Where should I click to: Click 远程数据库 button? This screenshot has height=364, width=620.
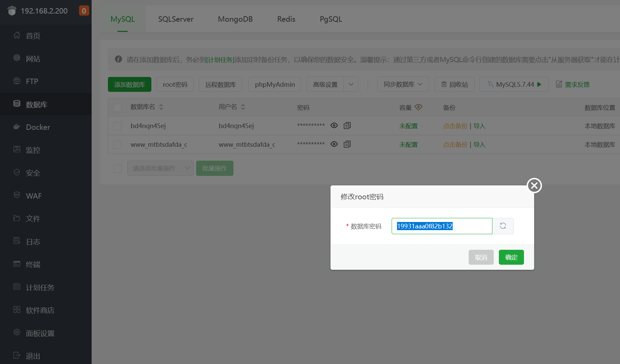pyautogui.click(x=221, y=84)
